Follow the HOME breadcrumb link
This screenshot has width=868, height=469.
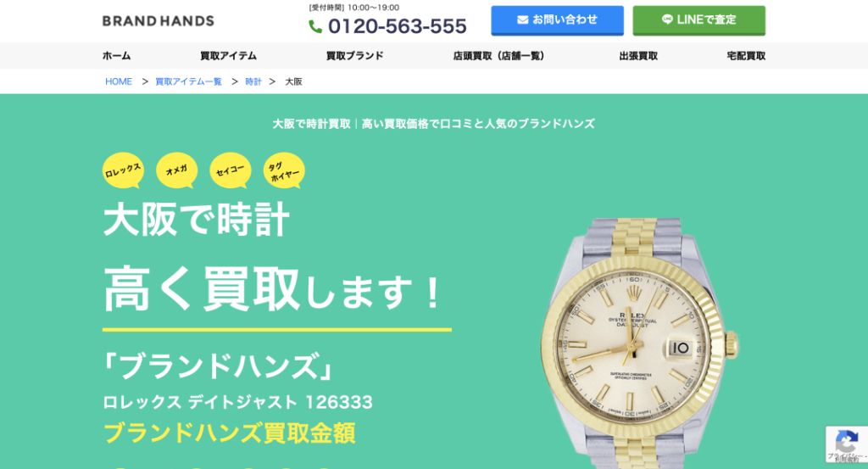coord(119,81)
